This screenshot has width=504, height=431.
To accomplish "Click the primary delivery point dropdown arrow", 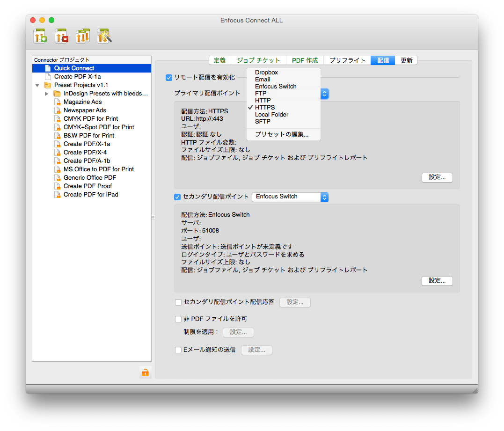I will 325,94.
